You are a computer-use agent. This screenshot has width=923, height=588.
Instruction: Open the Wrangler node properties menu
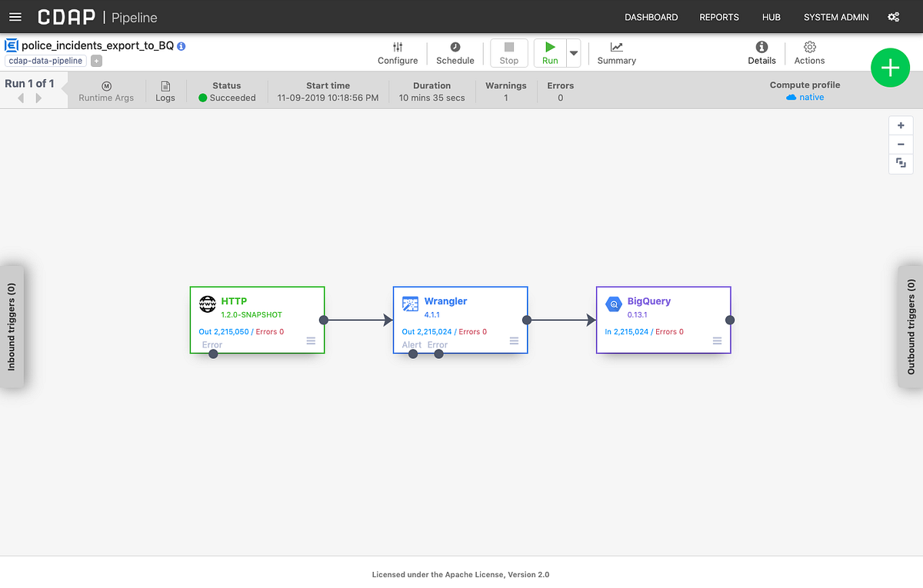[x=514, y=341]
